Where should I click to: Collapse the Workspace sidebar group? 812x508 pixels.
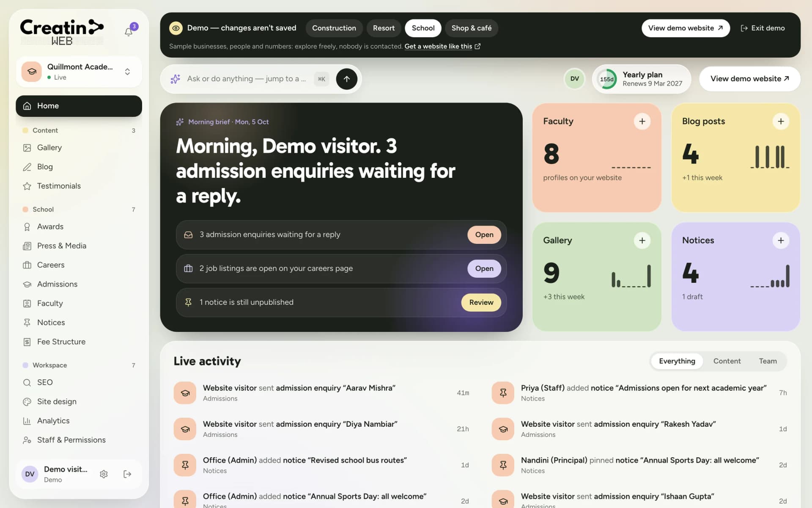coord(79,365)
